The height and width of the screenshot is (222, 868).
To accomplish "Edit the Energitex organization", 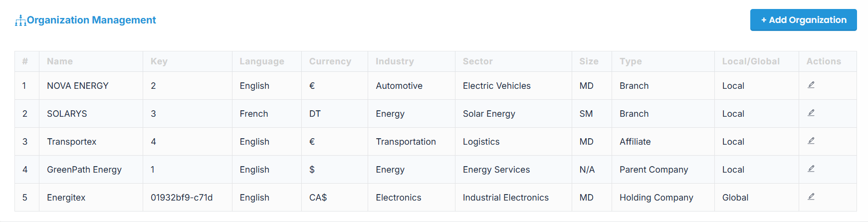I will point(811,197).
